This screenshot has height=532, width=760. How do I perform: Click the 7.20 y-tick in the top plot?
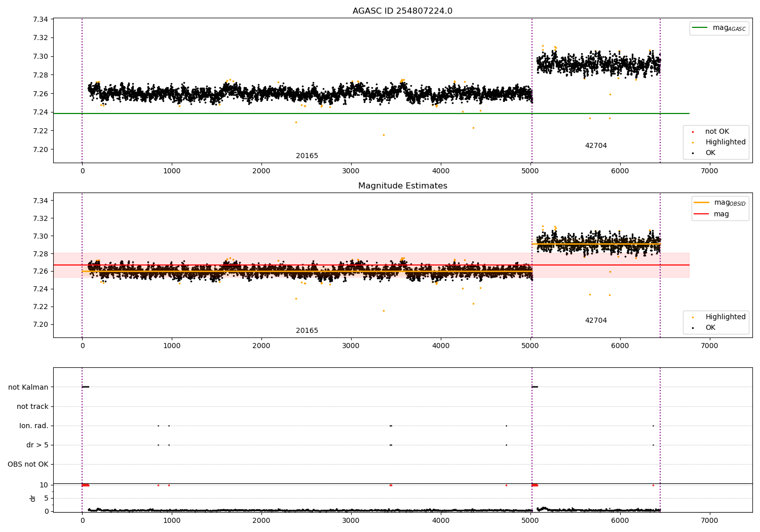pos(41,149)
